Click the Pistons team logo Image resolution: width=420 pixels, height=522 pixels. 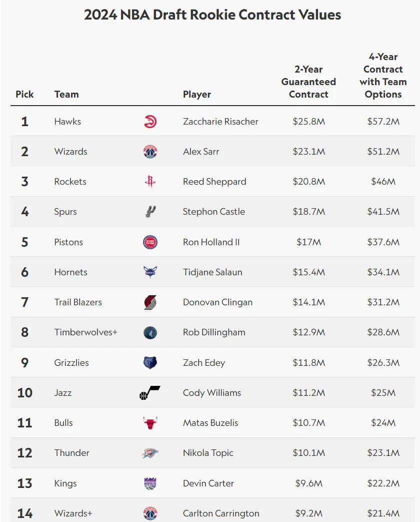(x=150, y=242)
